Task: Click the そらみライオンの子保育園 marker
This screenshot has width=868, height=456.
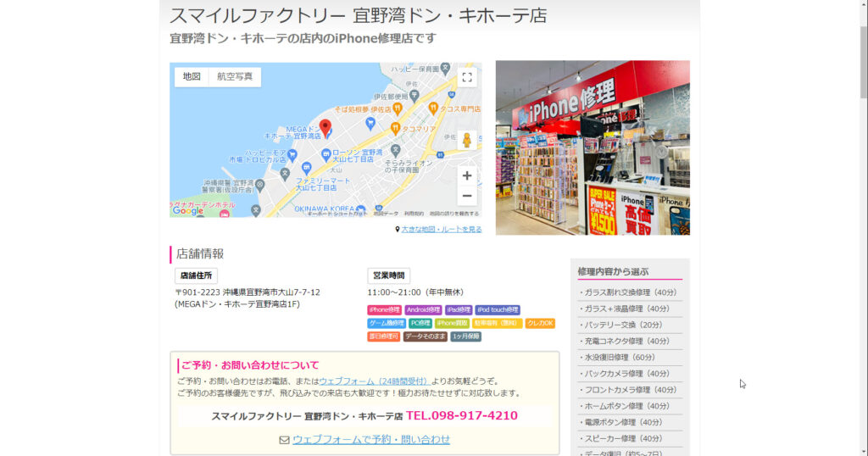Action: click(395, 150)
